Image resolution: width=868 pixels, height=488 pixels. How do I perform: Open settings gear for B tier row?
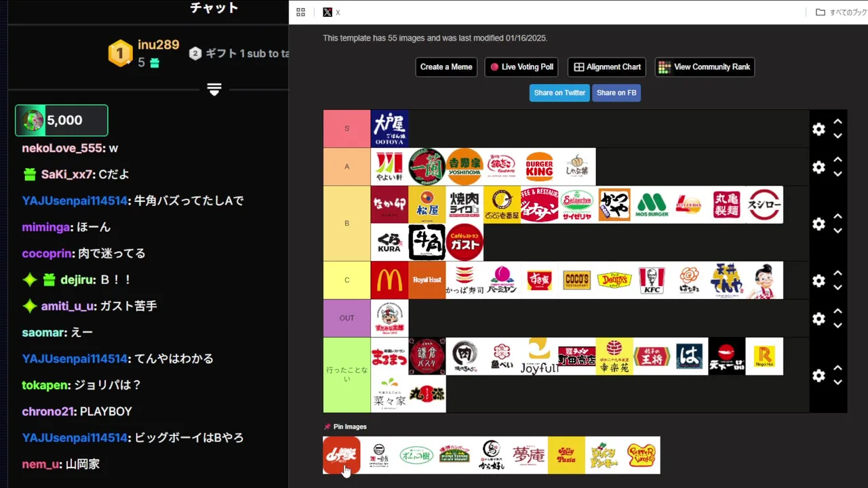(x=818, y=224)
